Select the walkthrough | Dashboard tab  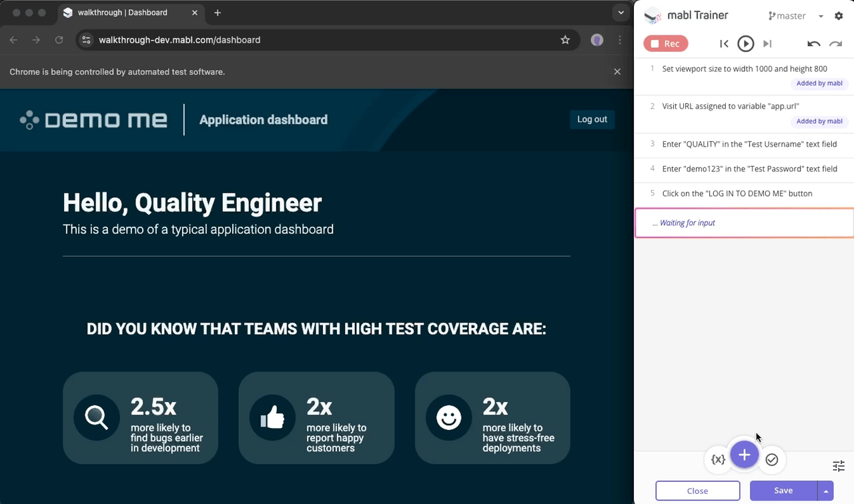(130, 13)
